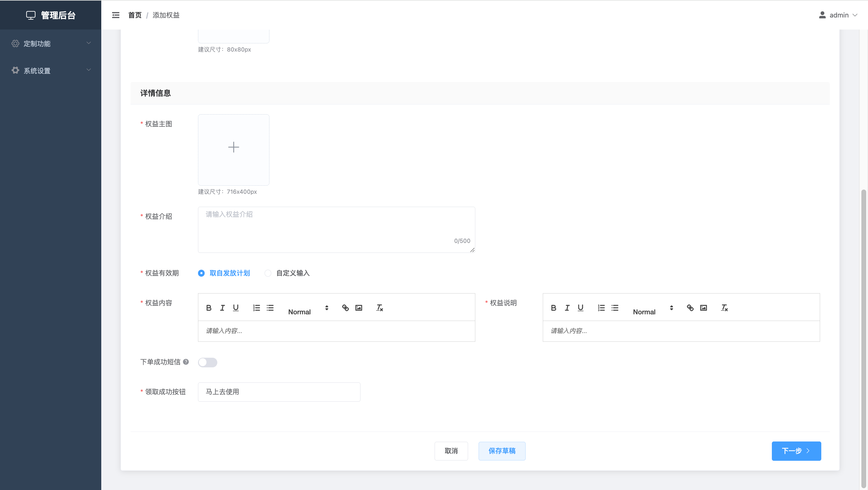Insert ordered list in 权益说明 editor
Viewport: 868px width, 490px height.
(x=601, y=308)
